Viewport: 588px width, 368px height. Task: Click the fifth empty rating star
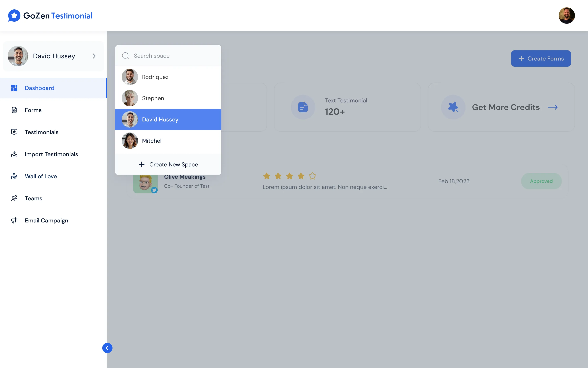tap(312, 176)
